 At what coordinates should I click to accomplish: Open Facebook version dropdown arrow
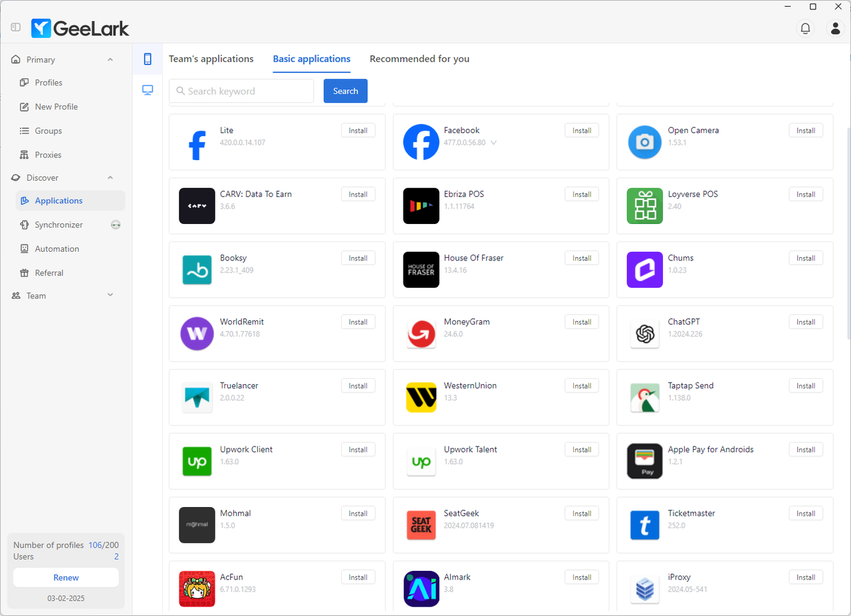click(x=493, y=143)
